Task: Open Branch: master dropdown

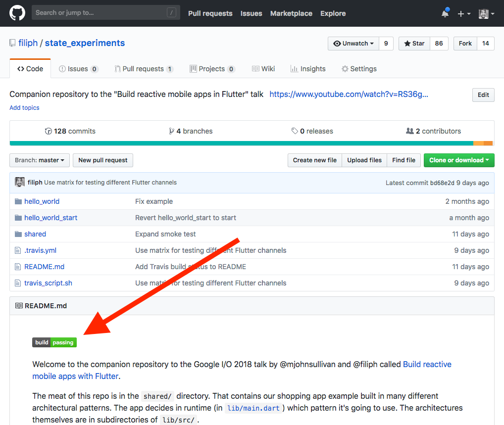Action: tap(40, 160)
